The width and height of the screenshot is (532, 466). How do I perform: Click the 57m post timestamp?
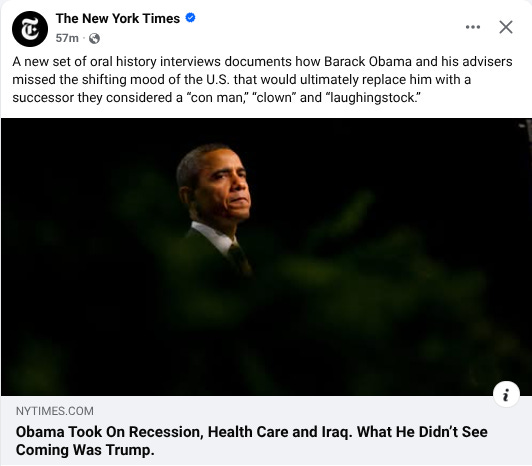click(x=67, y=38)
